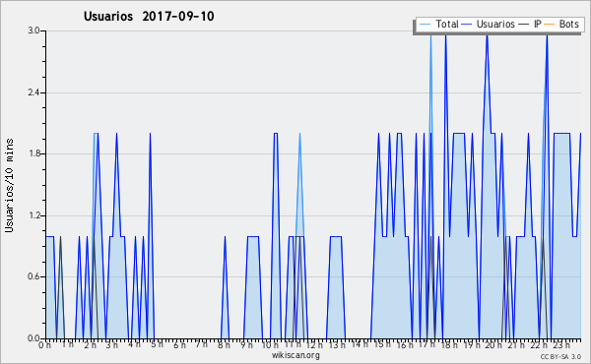The height and width of the screenshot is (364, 591).
Task: Click the chart title 'Usuarios 2017-09-10'
Action: 149,16
